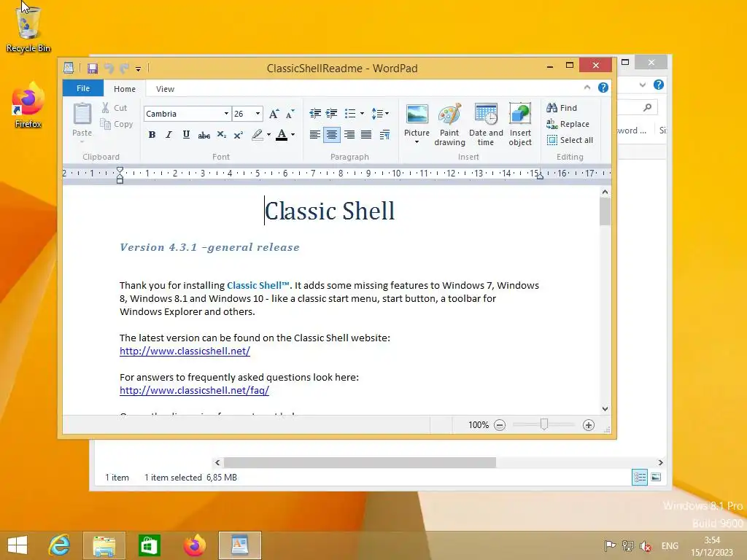Open WordPad Help question mark icon
The width and height of the screenshot is (747, 560).
[x=603, y=87]
